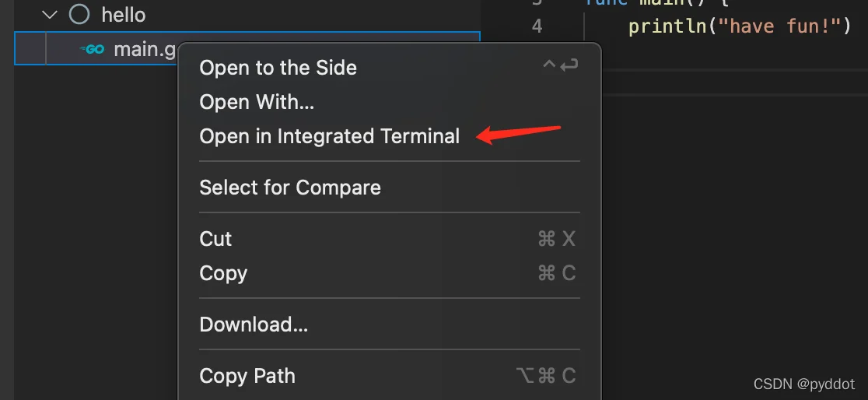The width and height of the screenshot is (868, 400).
Task: Click the println "have fun!" code line
Action: click(740, 26)
